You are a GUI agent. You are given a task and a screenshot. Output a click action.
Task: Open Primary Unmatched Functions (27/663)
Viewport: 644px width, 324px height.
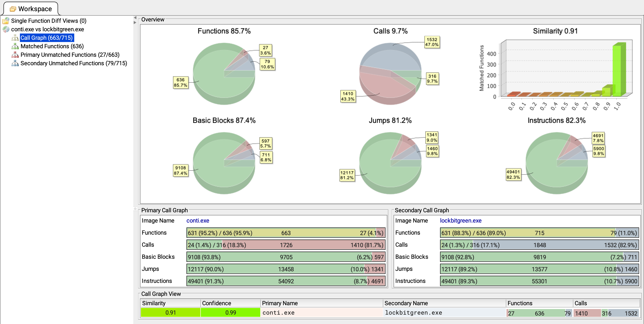click(x=70, y=55)
